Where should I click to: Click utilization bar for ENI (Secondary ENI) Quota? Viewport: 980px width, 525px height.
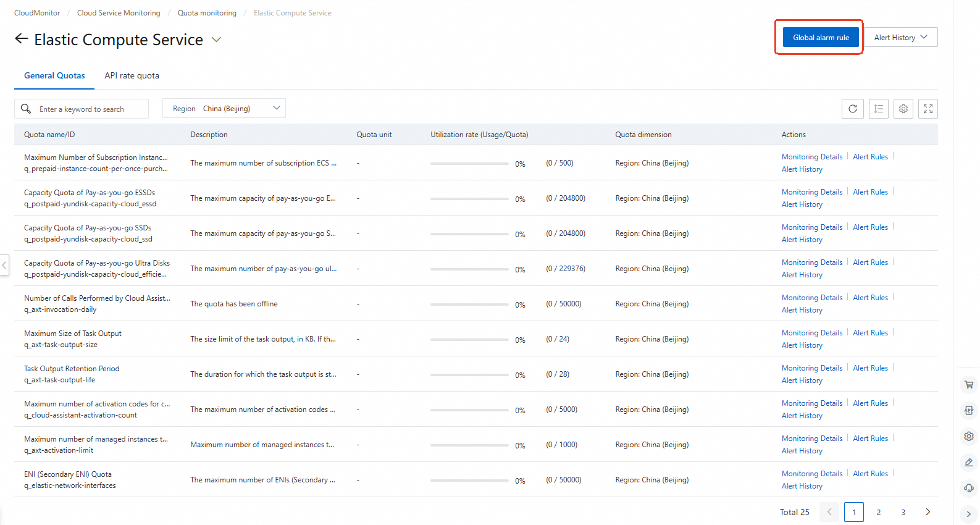469,481
